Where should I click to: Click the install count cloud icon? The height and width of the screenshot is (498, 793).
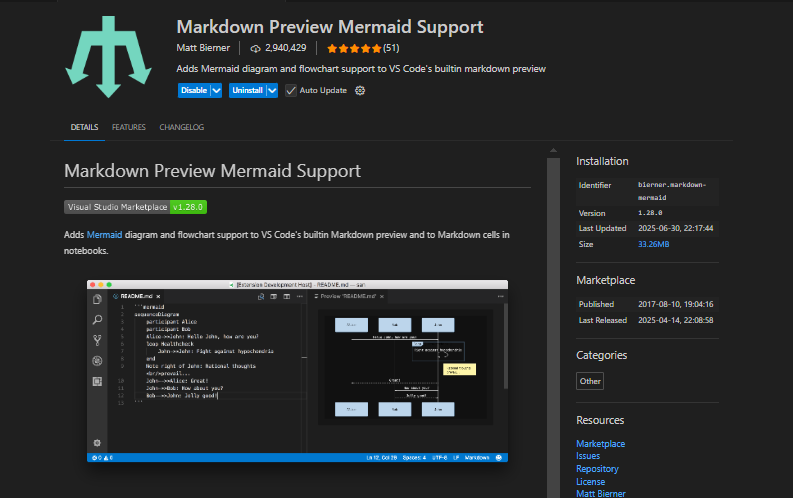(255, 49)
